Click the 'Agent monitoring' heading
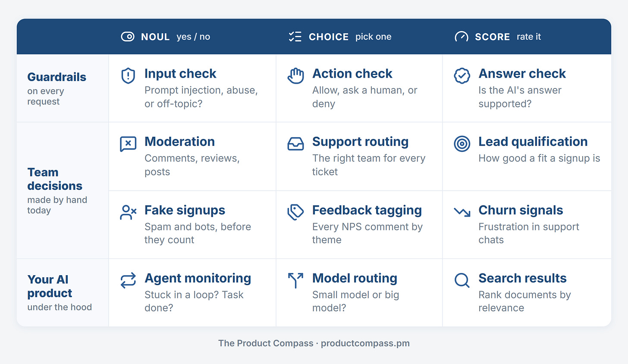Screen dimensions: 628x364 pos(198,279)
